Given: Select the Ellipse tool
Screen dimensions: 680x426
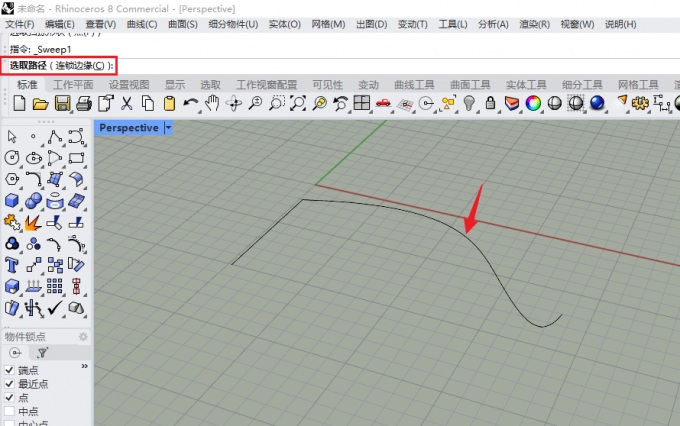Looking at the screenshot, I should tap(33, 158).
